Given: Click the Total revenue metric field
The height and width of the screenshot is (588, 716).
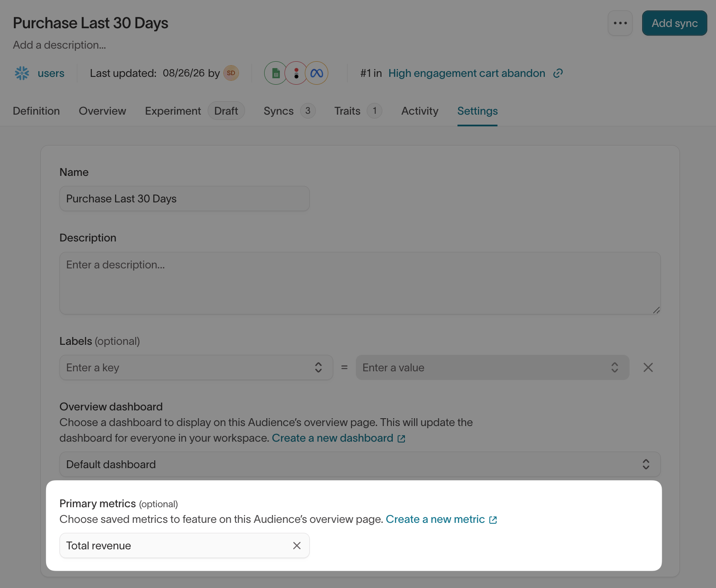Looking at the screenshot, I should point(185,545).
